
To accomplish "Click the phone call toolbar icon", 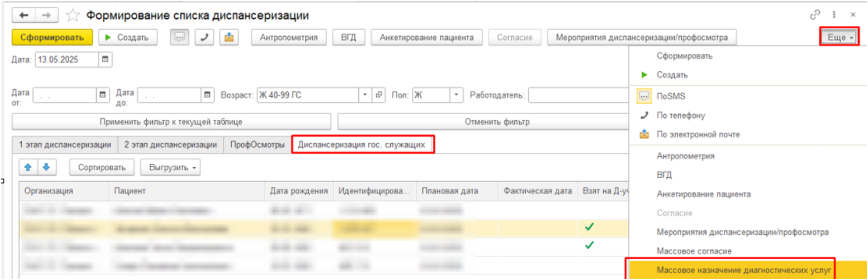I will pos(204,37).
